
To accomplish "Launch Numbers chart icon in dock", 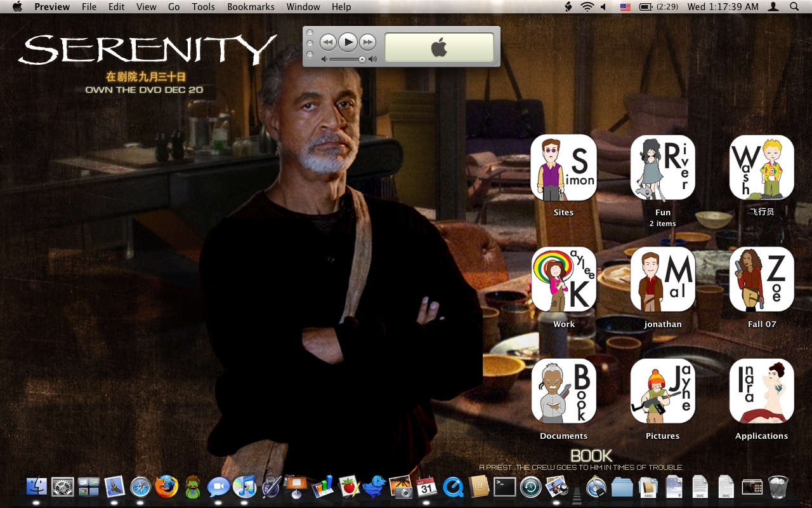I will 322,487.
